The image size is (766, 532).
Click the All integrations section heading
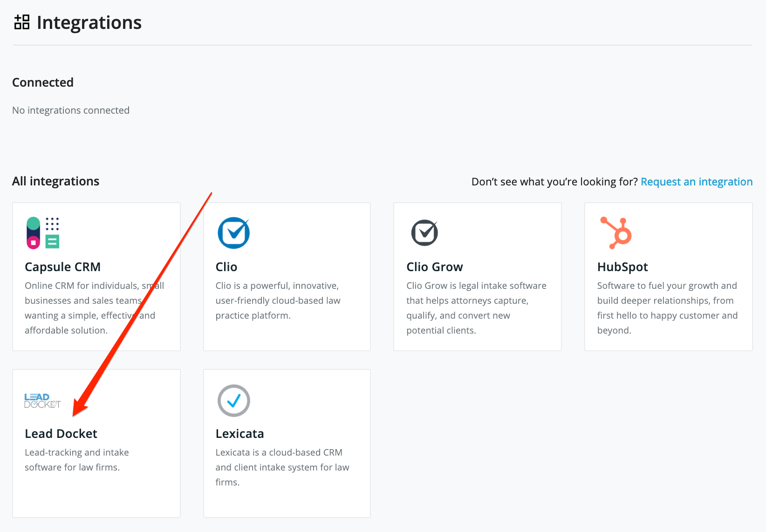tap(55, 181)
